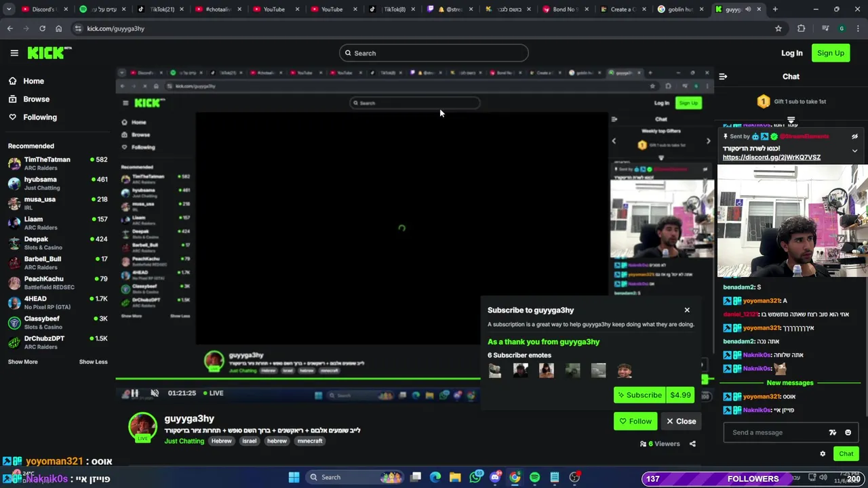Click the green Chat send button

point(846,454)
